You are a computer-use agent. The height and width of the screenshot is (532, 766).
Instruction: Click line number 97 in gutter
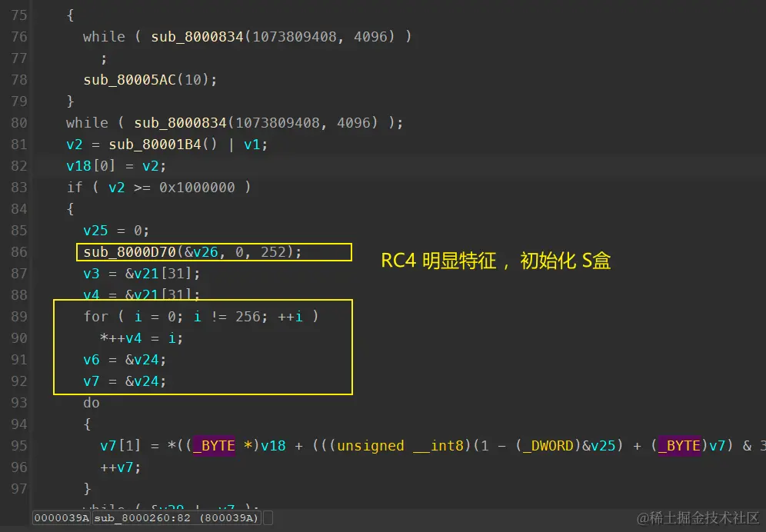19,488
